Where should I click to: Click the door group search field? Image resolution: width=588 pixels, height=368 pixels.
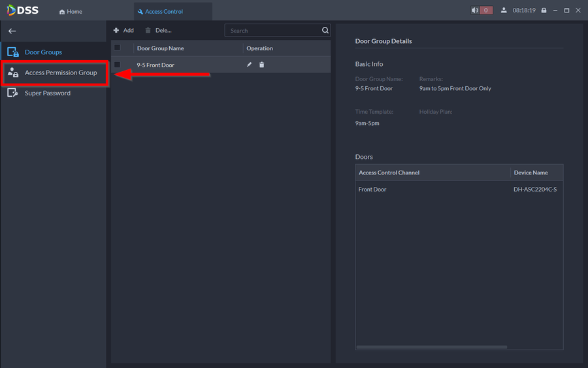273,31
